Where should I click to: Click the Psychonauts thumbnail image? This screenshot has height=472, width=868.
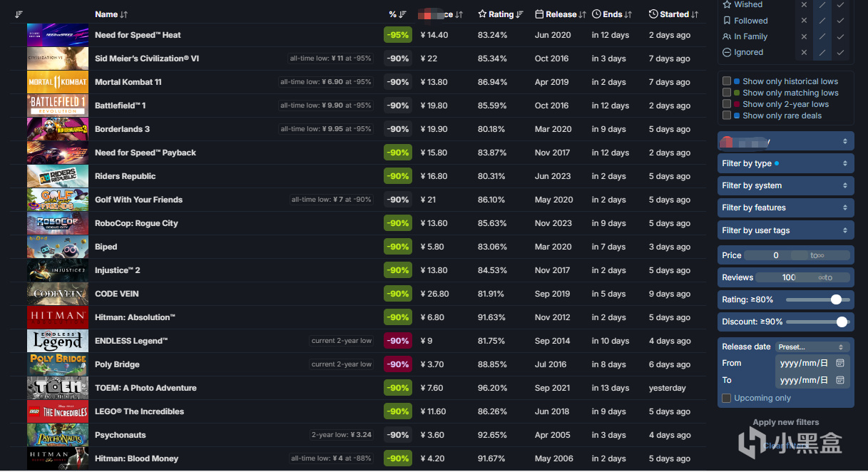58,435
